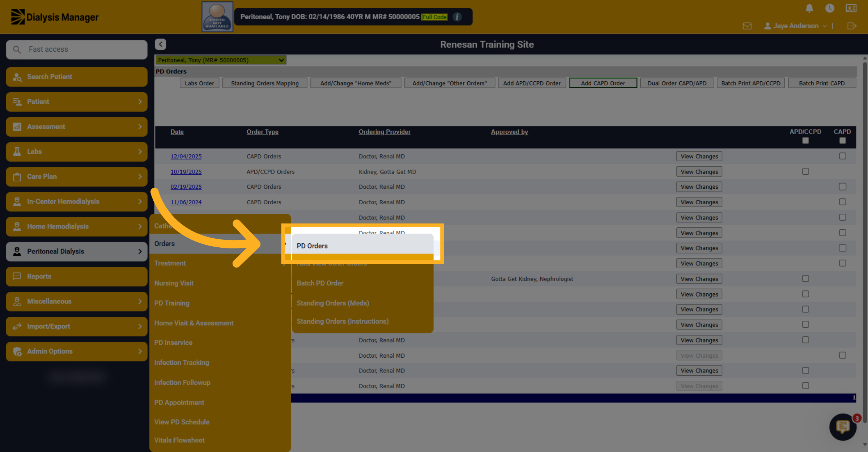Check CAPD box for 12/04/2025 order
Viewport: 868px width, 452px height.
pyautogui.click(x=843, y=156)
